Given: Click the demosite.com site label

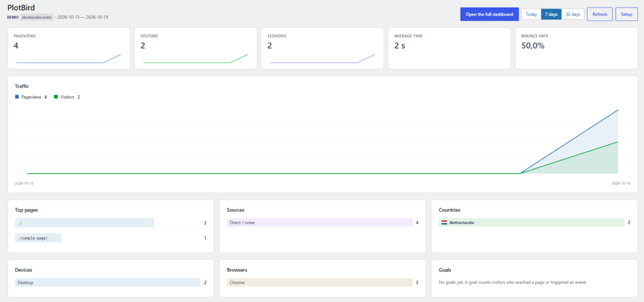Looking at the screenshot, I should [37, 17].
